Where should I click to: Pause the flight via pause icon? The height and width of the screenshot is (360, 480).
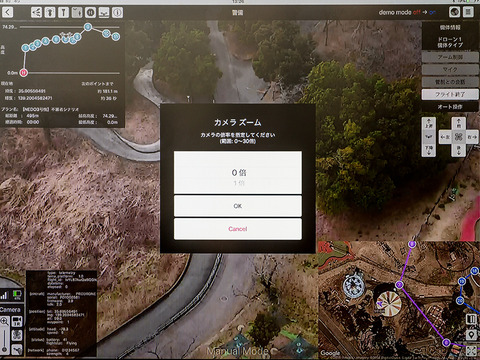(90, 13)
